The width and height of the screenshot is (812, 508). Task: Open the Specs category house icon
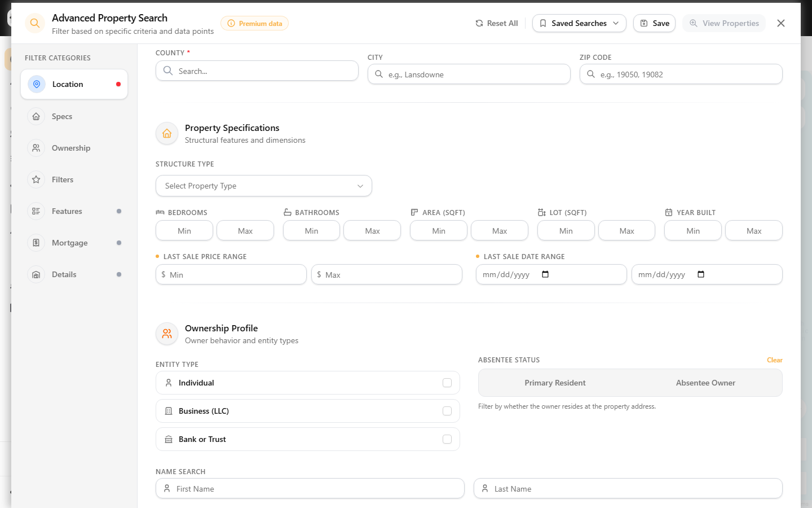pyautogui.click(x=36, y=116)
